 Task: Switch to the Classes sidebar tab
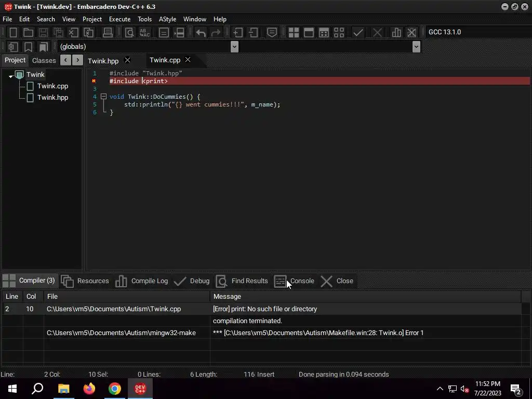tap(44, 60)
